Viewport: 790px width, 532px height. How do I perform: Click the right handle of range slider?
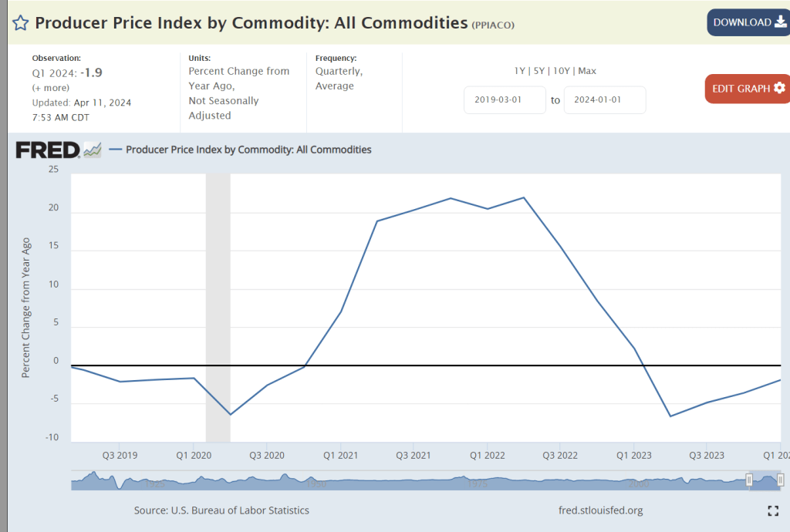(x=780, y=480)
